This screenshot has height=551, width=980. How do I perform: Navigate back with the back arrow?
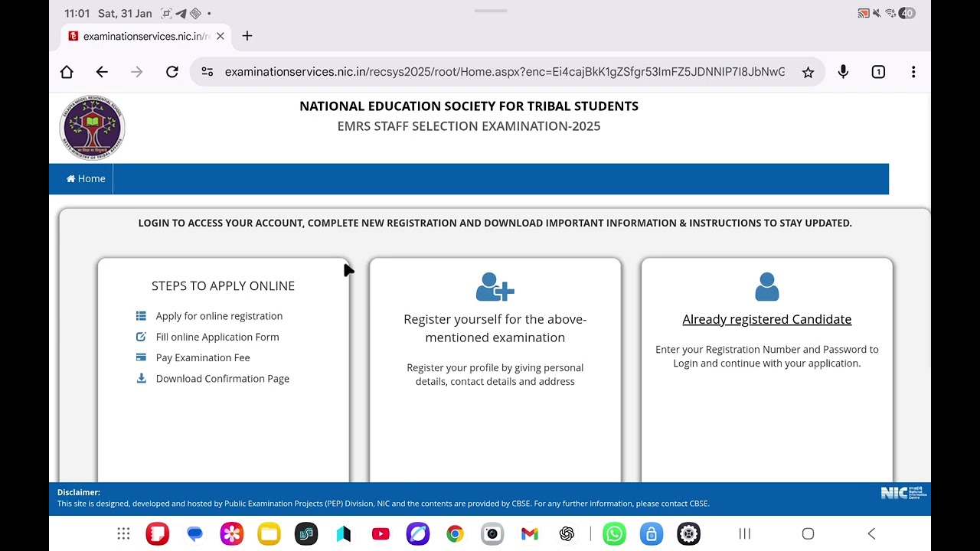coord(102,72)
